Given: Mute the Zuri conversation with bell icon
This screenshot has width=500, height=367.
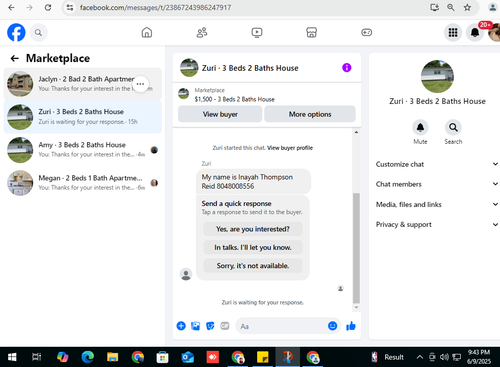Looking at the screenshot, I should [x=420, y=127].
